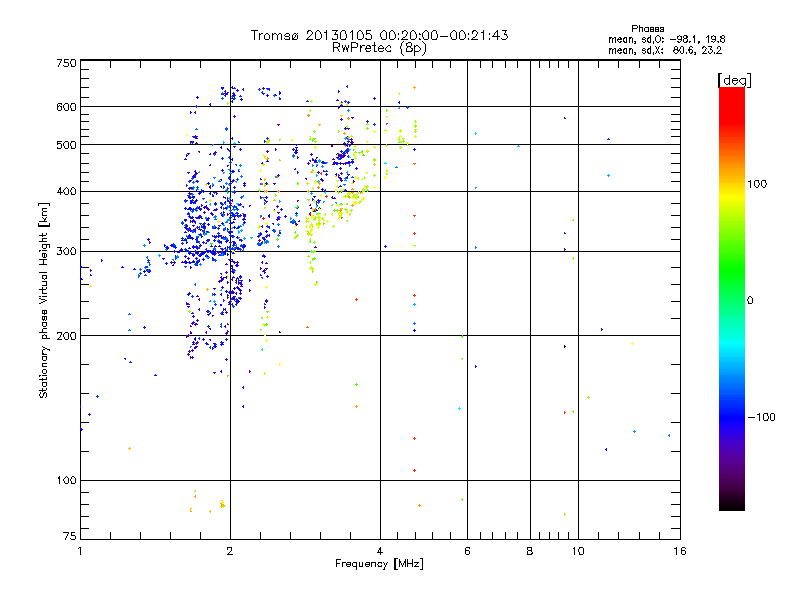This screenshot has height=600, width=800.
Task: Click the y-axis '300' tick label
Action: [66, 252]
